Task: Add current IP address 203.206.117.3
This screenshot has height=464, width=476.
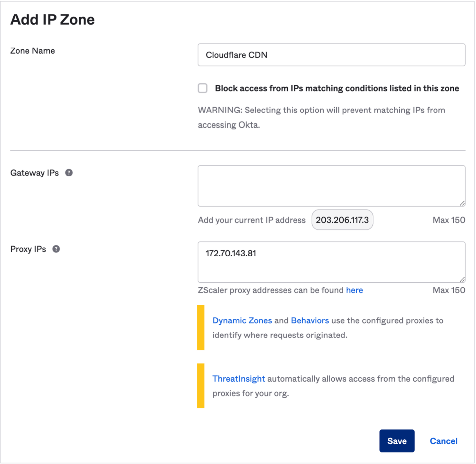Action: point(342,220)
